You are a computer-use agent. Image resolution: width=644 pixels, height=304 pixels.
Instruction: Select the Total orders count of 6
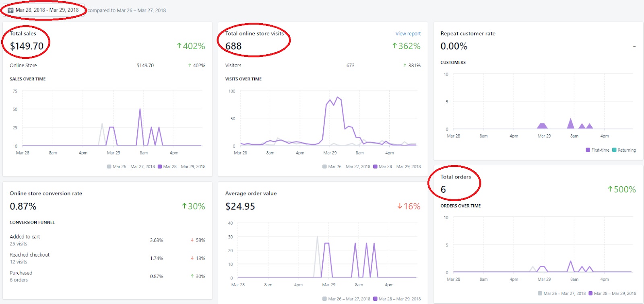tap(443, 189)
